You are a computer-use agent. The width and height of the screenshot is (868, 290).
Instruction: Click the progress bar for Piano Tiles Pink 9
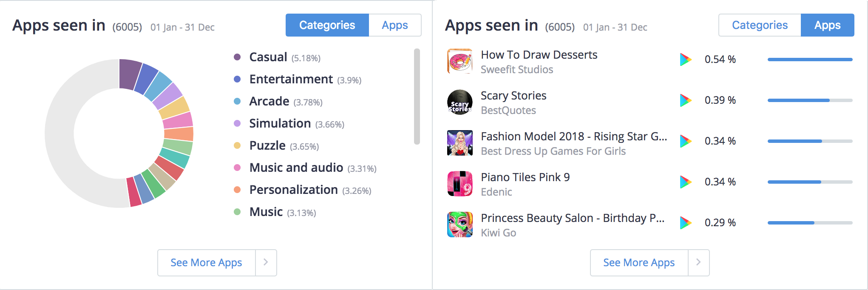point(810,182)
